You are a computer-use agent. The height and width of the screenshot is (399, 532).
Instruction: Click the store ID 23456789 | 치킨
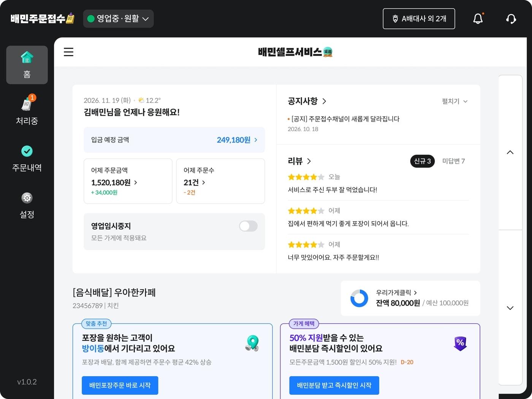coord(96,306)
